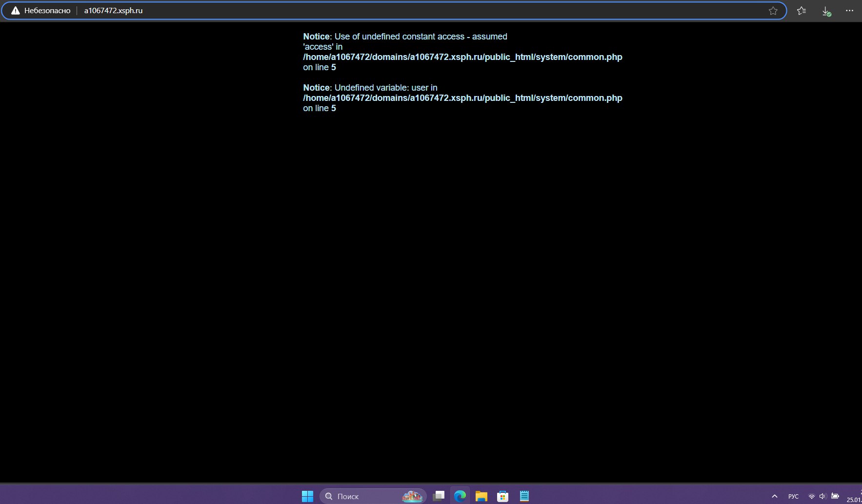Screen dimensions: 862x504
Task: Expand hidden system tray icons chevron
Action: (x=774, y=496)
